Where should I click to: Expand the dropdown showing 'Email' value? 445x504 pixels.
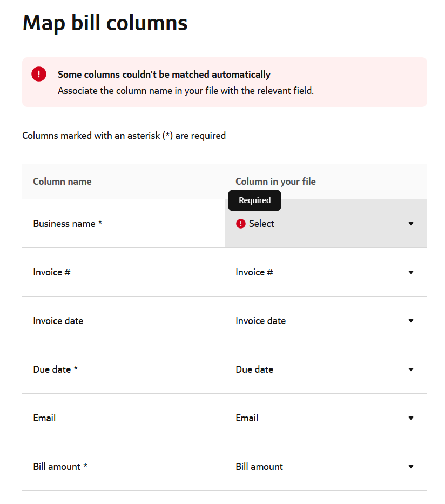(x=325, y=418)
